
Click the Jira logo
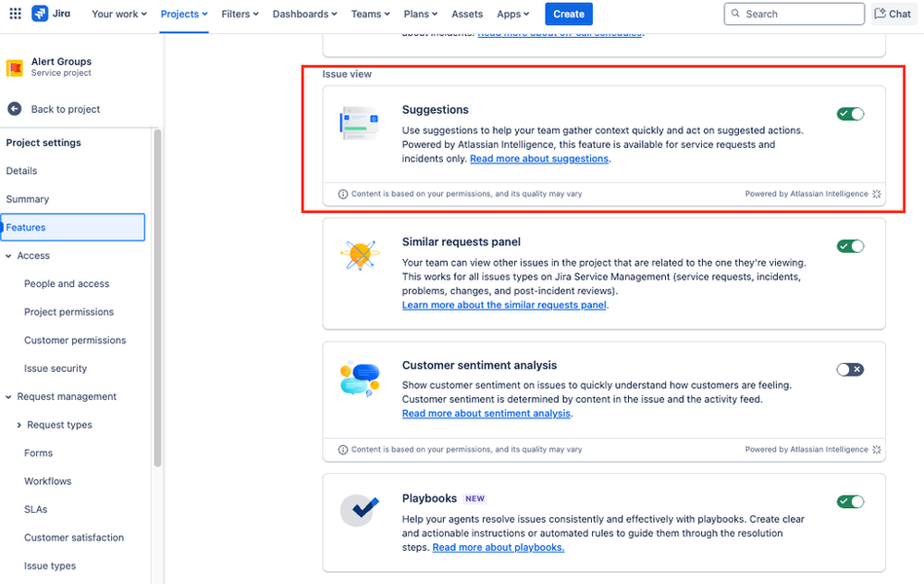pos(51,14)
